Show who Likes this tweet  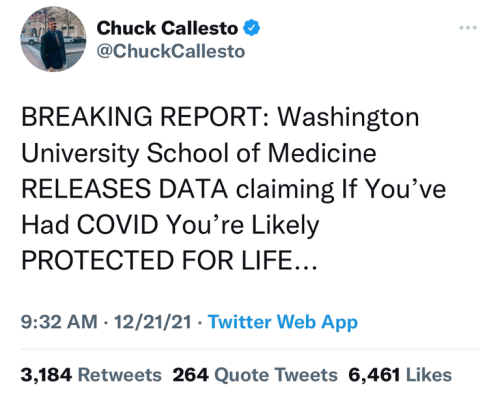(x=429, y=375)
